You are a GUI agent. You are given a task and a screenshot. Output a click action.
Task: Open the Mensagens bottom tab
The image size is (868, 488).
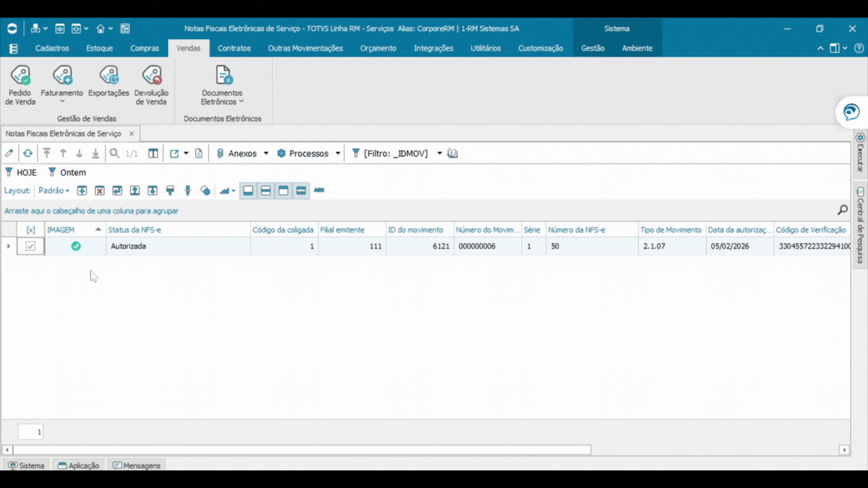coord(136,465)
